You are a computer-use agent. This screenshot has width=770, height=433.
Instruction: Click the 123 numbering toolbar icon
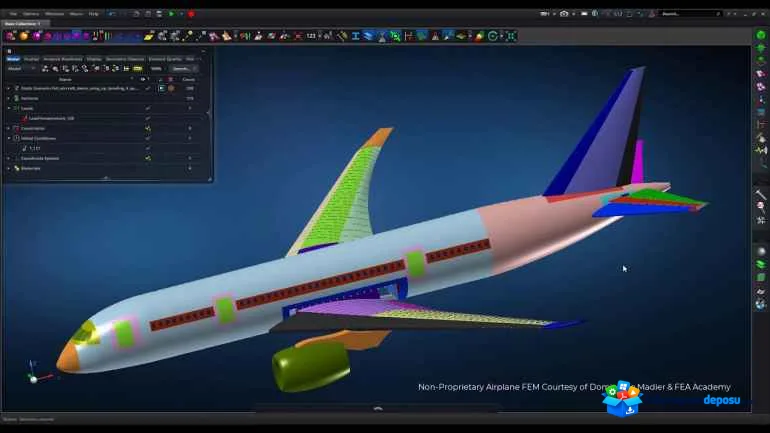[311, 36]
